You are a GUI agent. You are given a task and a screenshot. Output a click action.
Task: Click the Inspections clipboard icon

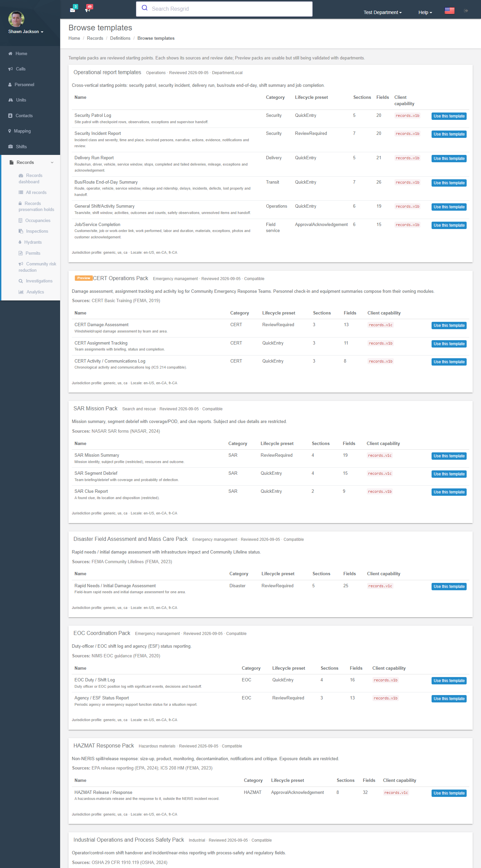click(x=21, y=231)
